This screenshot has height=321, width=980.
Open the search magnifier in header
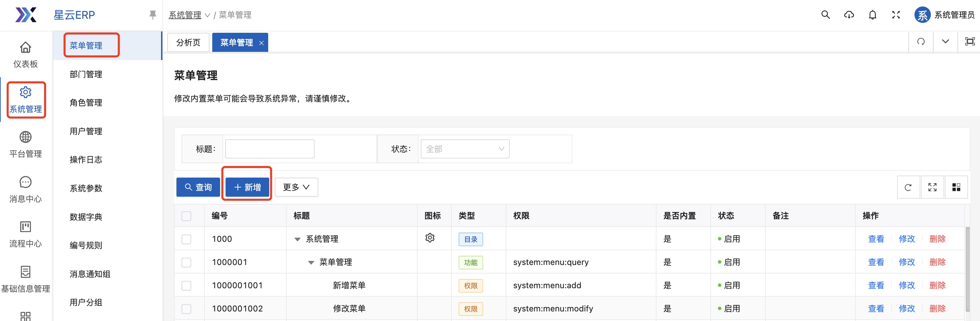(825, 15)
